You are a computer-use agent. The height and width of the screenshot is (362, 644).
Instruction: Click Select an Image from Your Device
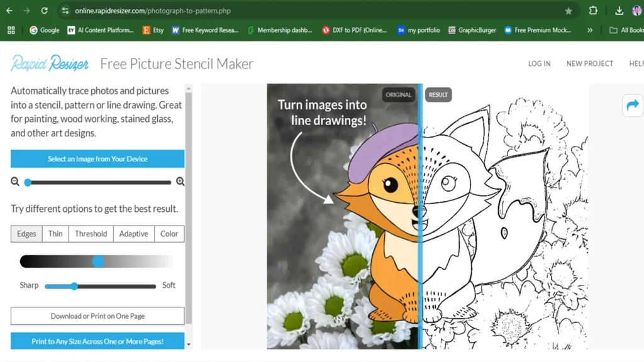[x=97, y=159]
